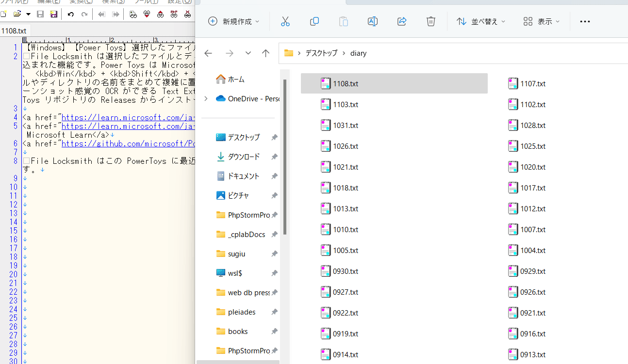Open the See more (…) toolbar button
Viewport: 628px width, 364px height.
pos(585,21)
